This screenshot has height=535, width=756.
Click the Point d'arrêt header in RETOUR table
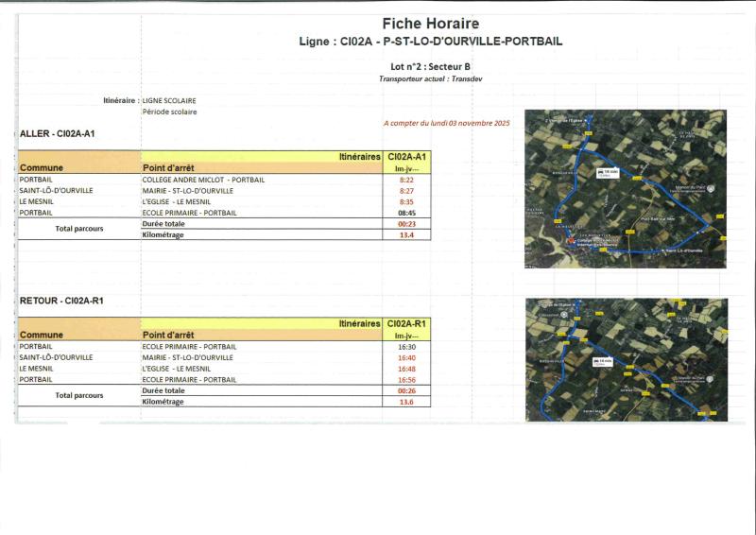point(171,335)
